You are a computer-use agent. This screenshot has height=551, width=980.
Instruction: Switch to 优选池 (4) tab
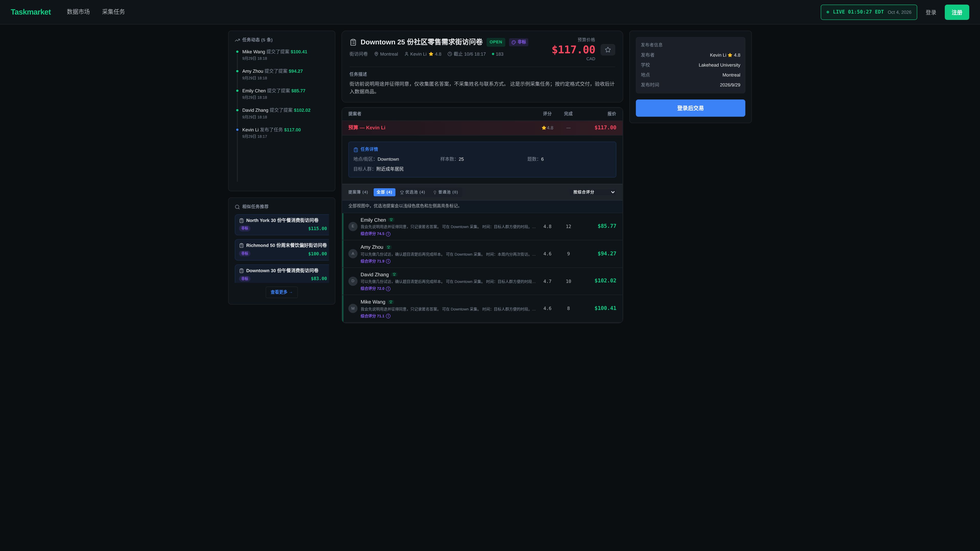click(x=412, y=192)
